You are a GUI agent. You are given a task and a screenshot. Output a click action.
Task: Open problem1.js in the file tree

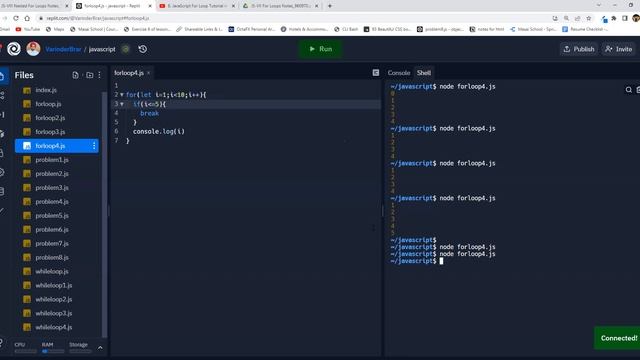(57, 160)
